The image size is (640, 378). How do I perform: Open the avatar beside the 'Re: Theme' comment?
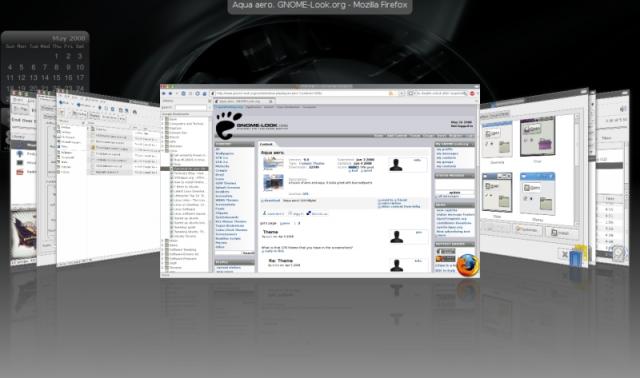tap(396, 265)
